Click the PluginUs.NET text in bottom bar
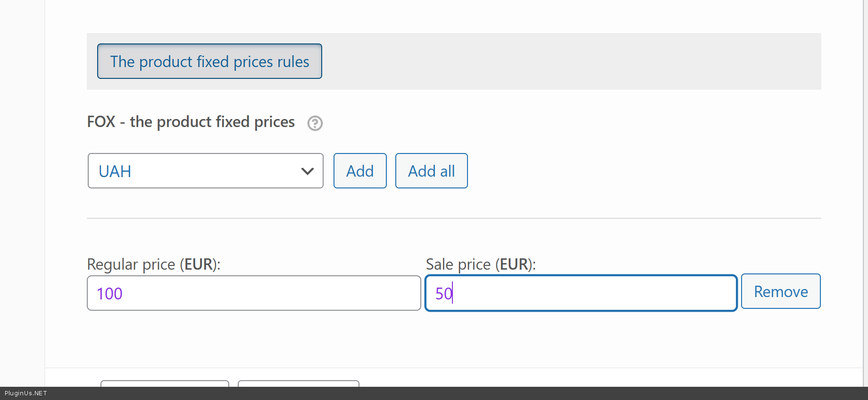Image resolution: width=868 pixels, height=400 pixels. (26, 393)
